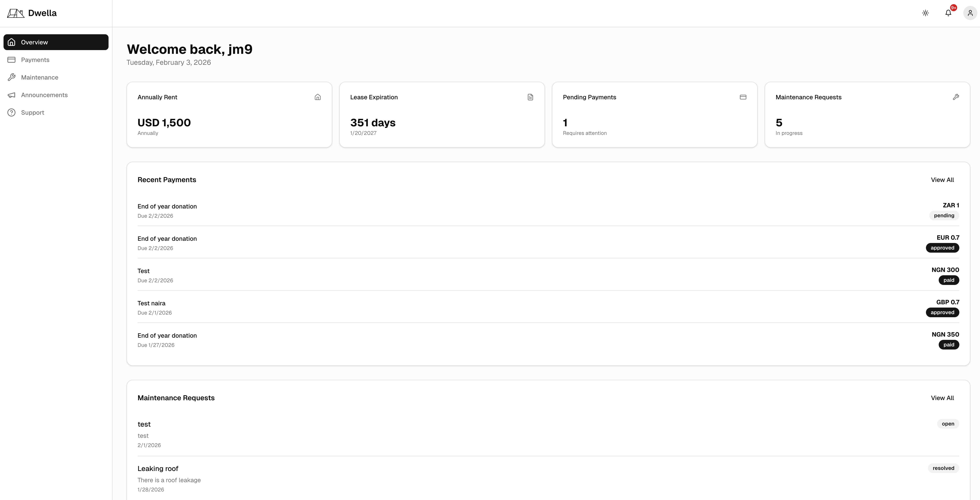Viewport: 980px width, 500px height.
Task: Open Maintenance in sidebar
Action: tap(40, 77)
